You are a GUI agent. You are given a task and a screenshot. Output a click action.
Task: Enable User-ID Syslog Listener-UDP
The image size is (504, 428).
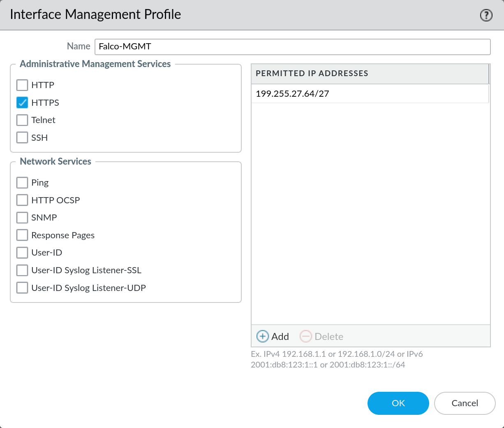(22, 288)
